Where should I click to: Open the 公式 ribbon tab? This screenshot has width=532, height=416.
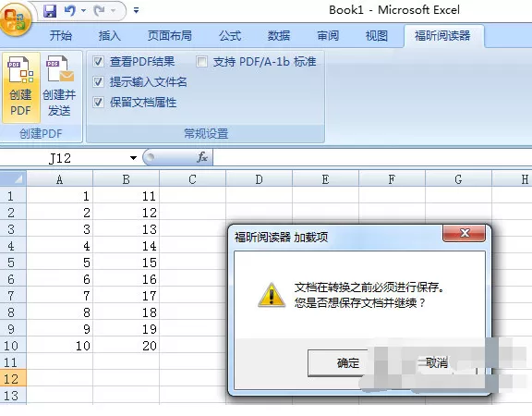click(x=230, y=36)
